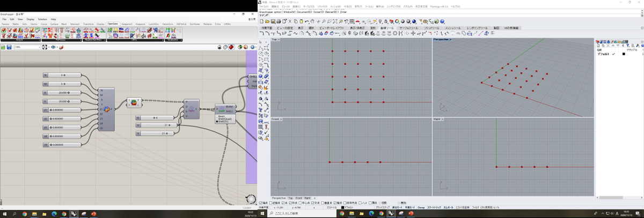The width and height of the screenshot is (644, 218).
Task: Click the Python script component on canvas
Action: tap(106, 109)
